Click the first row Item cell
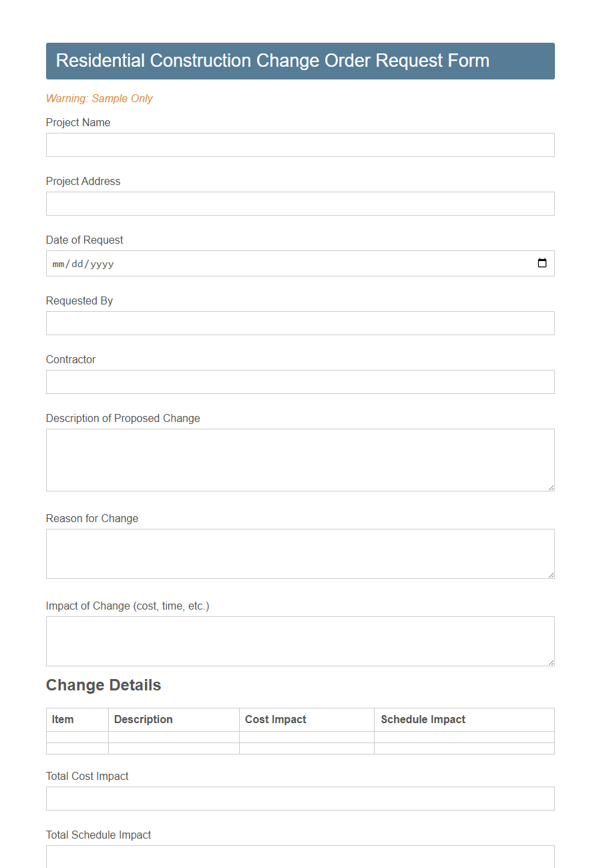This screenshot has width=601, height=868. tap(77, 737)
